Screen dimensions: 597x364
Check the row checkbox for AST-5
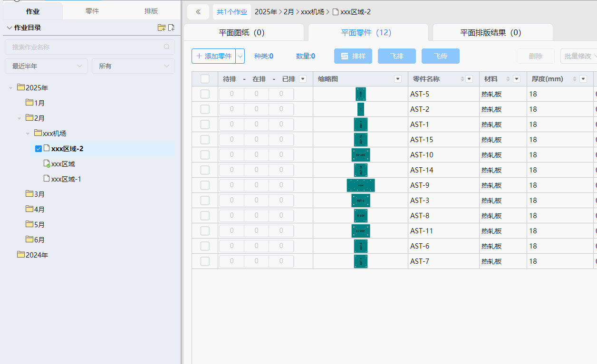205,94
